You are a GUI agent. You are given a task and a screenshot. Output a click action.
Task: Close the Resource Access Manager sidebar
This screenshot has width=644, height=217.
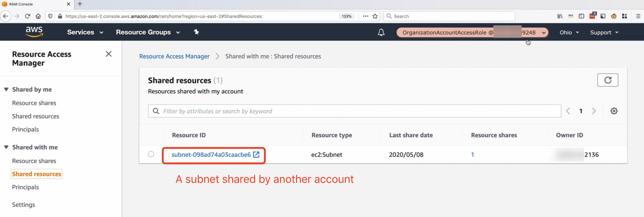[109, 54]
